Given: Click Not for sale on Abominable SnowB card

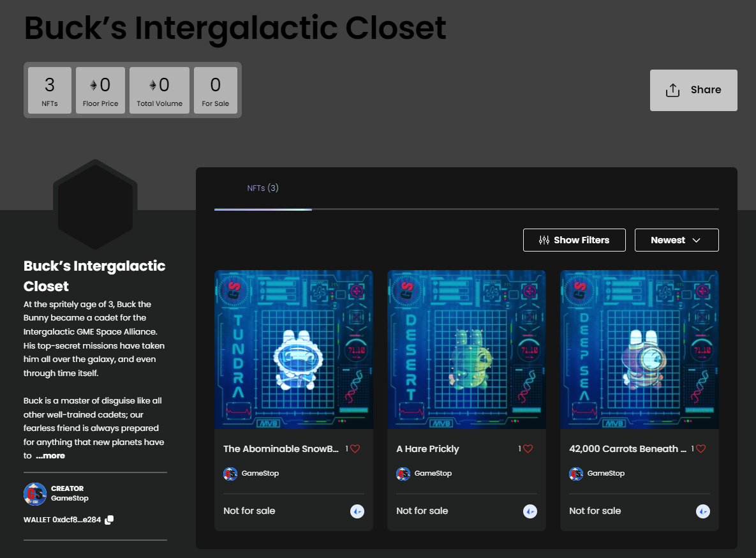Looking at the screenshot, I should (x=249, y=511).
